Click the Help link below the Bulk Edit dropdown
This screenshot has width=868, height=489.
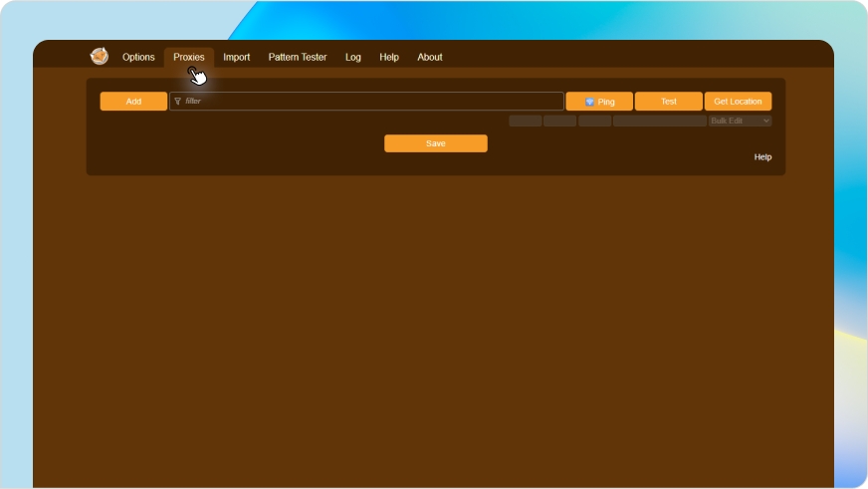click(762, 157)
